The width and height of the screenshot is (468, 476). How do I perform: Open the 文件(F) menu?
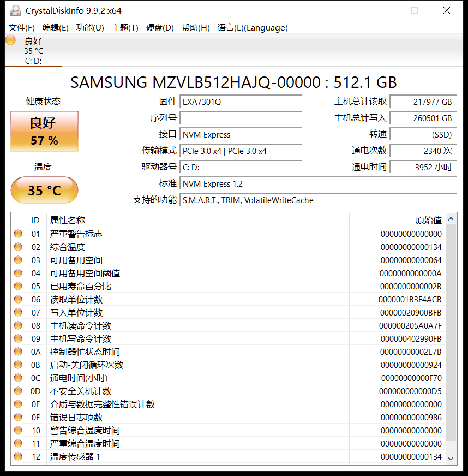[x=21, y=28]
